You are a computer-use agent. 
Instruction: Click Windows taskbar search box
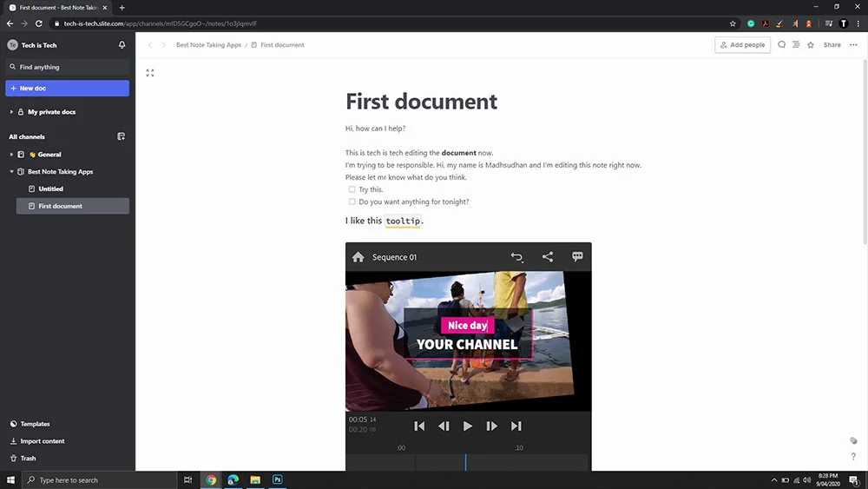point(100,480)
